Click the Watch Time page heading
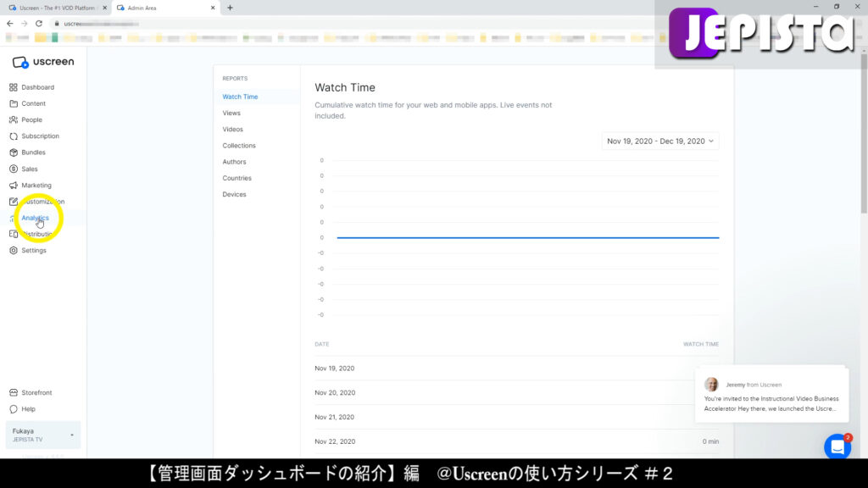 (345, 87)
